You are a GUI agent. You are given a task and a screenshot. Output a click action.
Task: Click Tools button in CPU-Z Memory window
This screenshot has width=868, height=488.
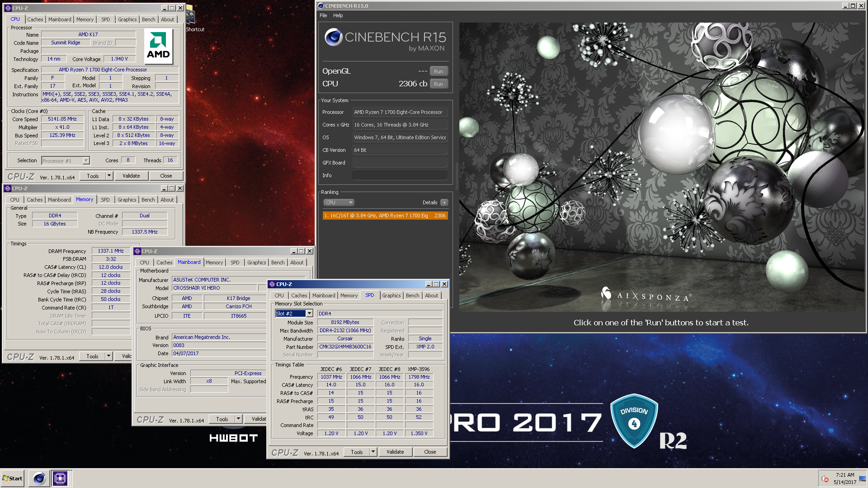pos(92,356)
